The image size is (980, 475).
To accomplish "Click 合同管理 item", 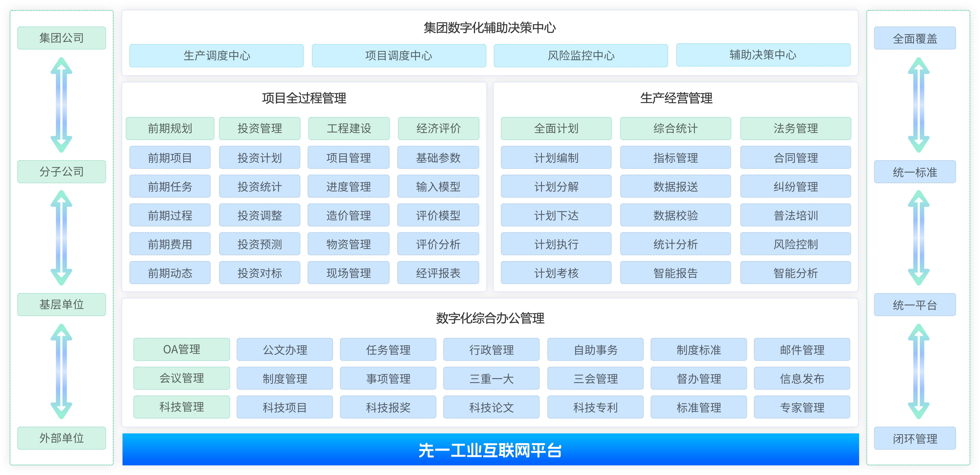I will click(795, 157).
